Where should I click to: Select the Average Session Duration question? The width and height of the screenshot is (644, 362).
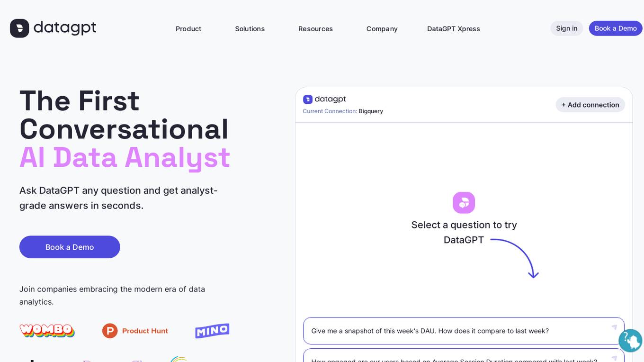[x=464, y=356]
